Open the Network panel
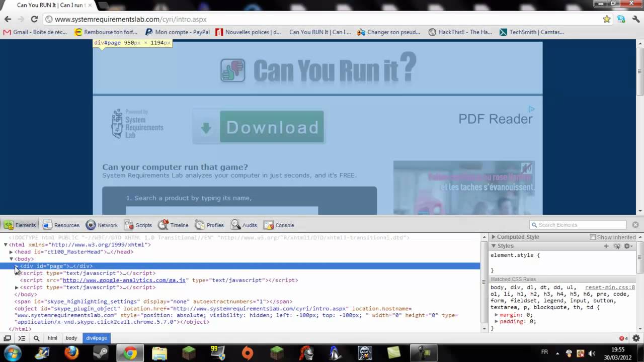Screen dimensions: 644x362 (101, 225)
